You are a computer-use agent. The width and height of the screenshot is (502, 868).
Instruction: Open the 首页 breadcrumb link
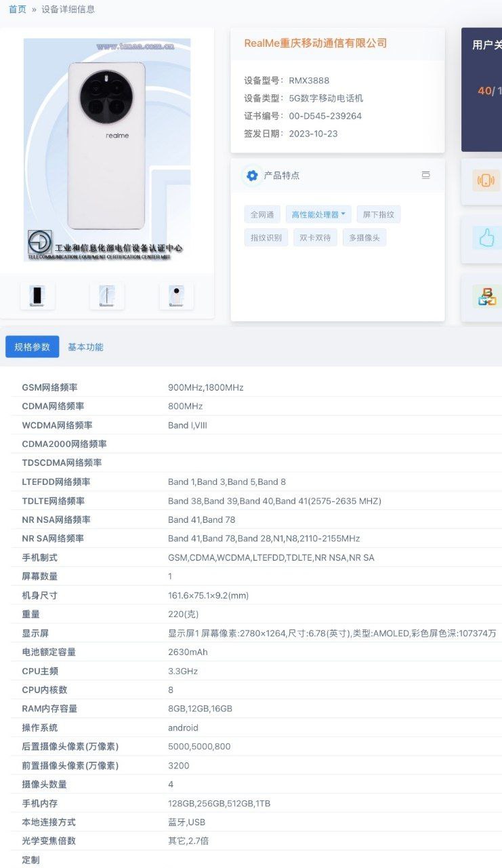(18, 9)
